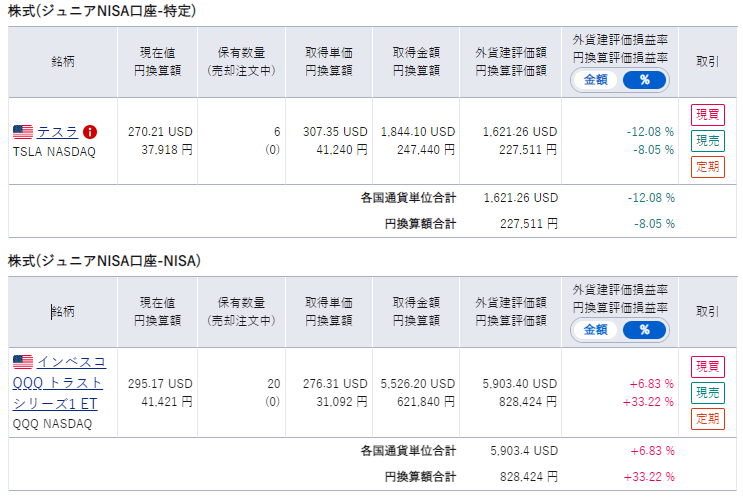The image size is (743, 497).
Task: Click 現売 button in the QQQ row
Action: click(x=707, y=393)
